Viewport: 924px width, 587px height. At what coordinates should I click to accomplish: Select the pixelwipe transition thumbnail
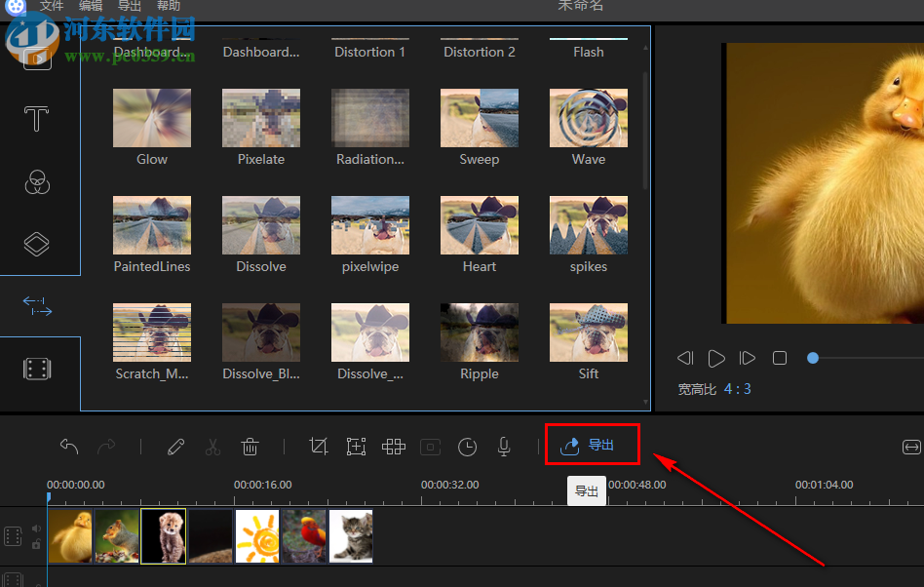click(x=370, y=225)
